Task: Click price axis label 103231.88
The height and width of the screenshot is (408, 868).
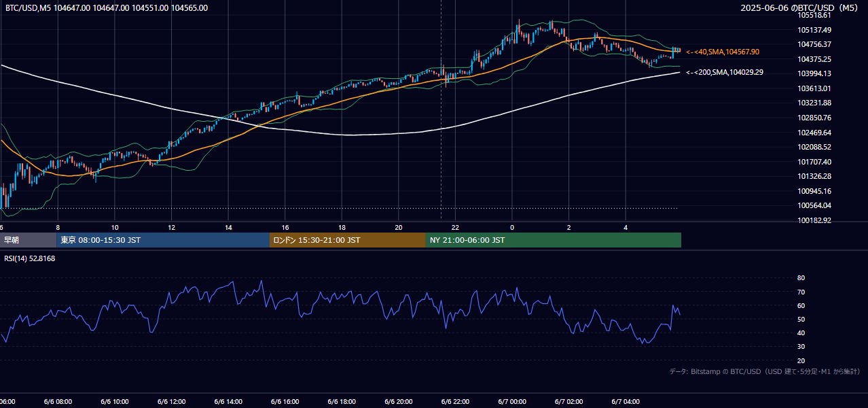Action: click(x=814, y=103)
